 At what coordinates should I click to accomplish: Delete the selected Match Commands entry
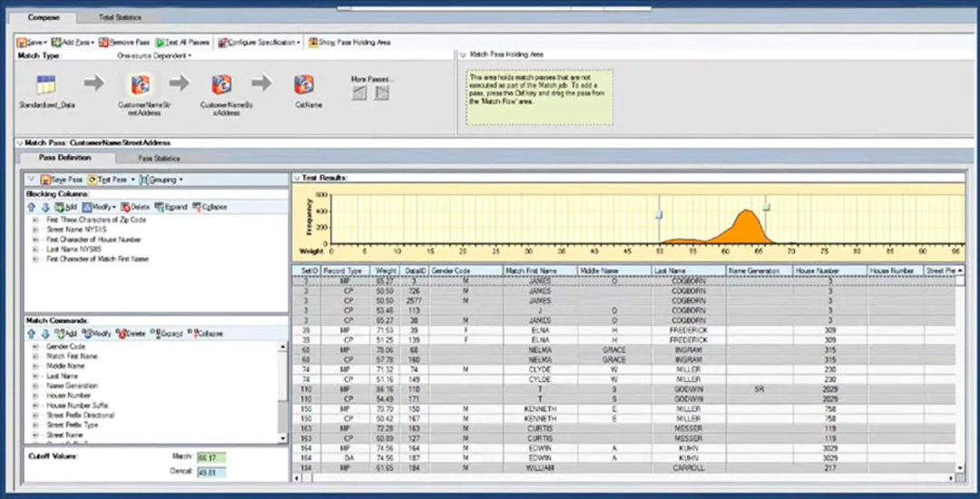132,334
